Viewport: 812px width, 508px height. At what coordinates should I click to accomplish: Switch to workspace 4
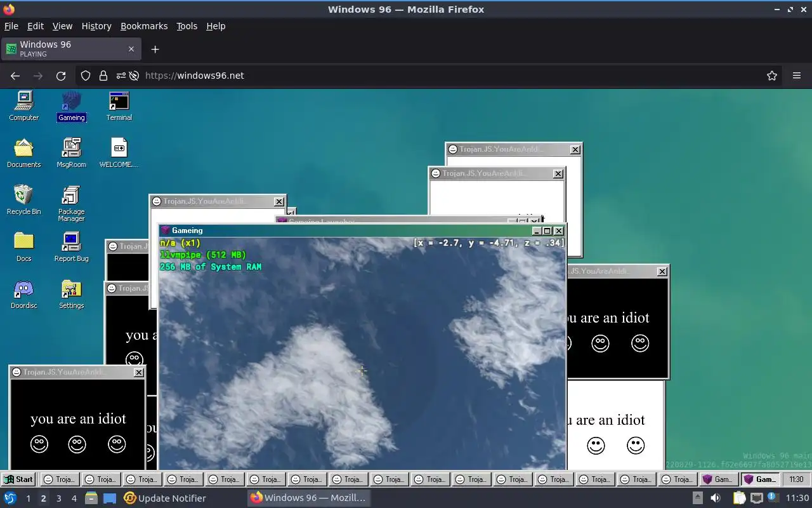[x=74, y=498]
